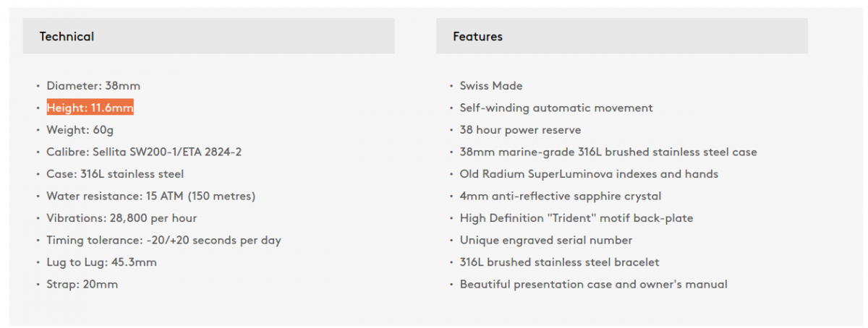Screen dimensions: 868x328
Task: Click the 38 hour power reserve feature
Action: (521, 130)
